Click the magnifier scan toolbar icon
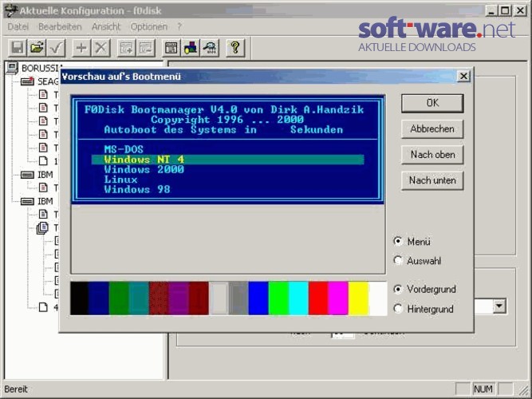Image resolution: width=532 pixels, height=399 pixels. [x=210, y=48]
